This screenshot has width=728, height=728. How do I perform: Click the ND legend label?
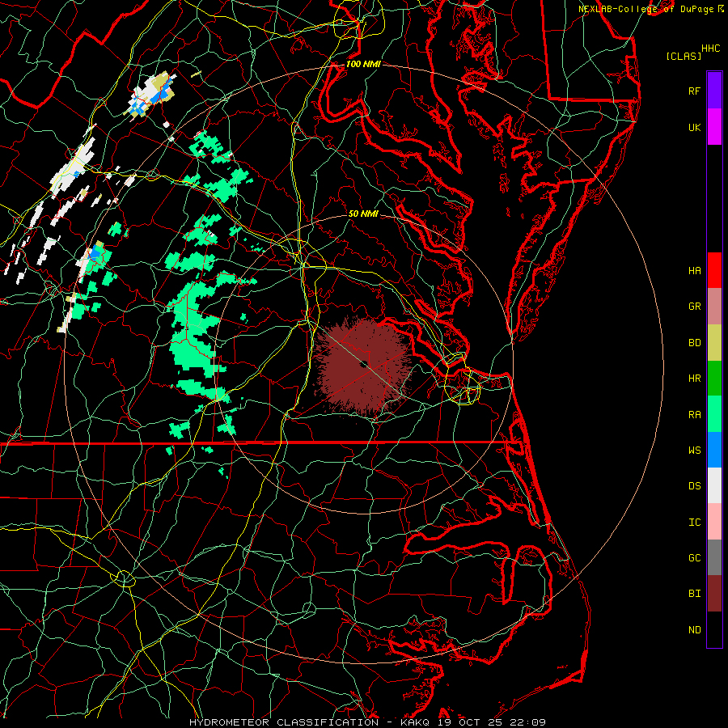point(694,629)
